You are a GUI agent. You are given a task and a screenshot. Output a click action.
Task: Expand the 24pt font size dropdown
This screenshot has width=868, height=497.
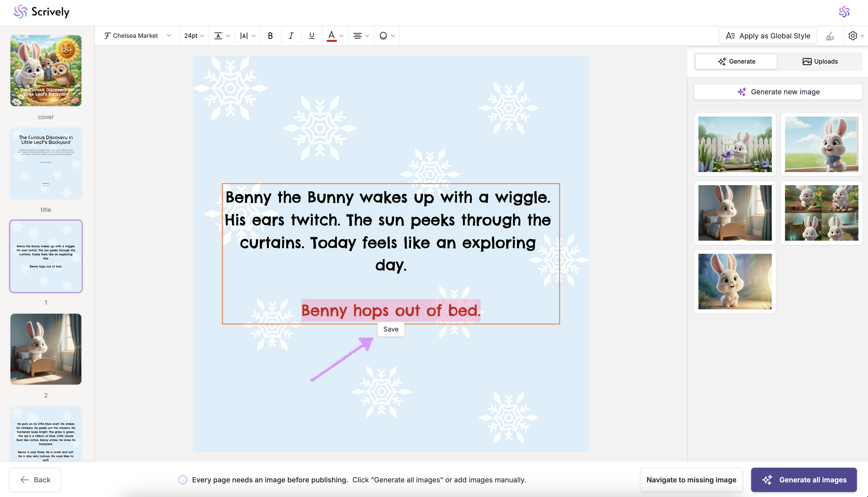(x=194, y=36)
